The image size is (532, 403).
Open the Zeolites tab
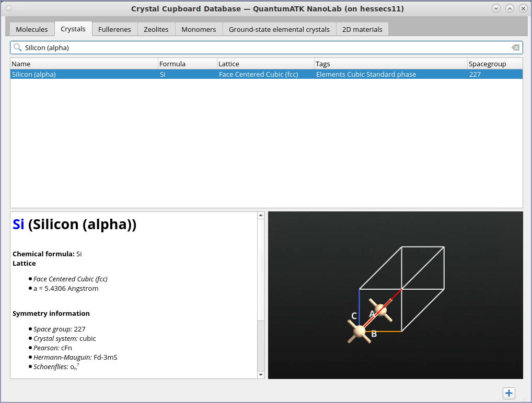pos(156,29)
